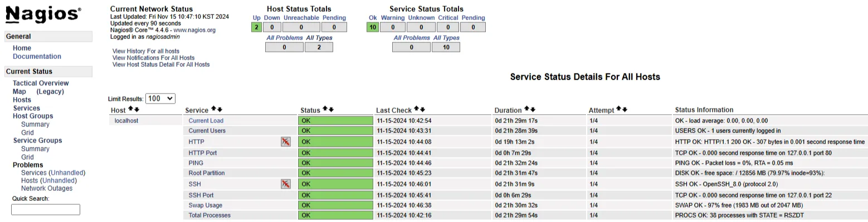Open Services under Problems
This screenshot has height=222, width=868.
(x=33, y=172)
